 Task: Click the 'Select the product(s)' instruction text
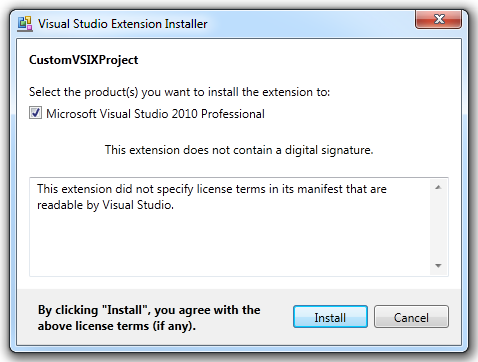click(179, 92)
